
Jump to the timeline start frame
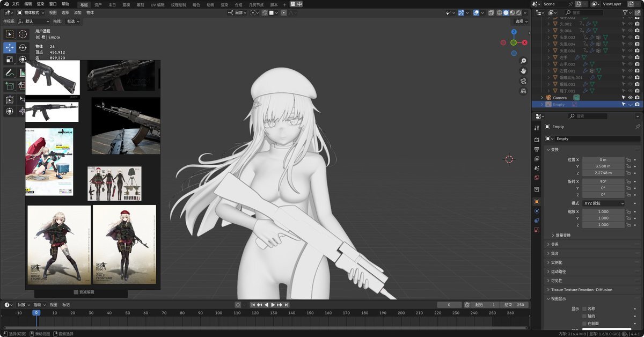click(x=254, y=305)
